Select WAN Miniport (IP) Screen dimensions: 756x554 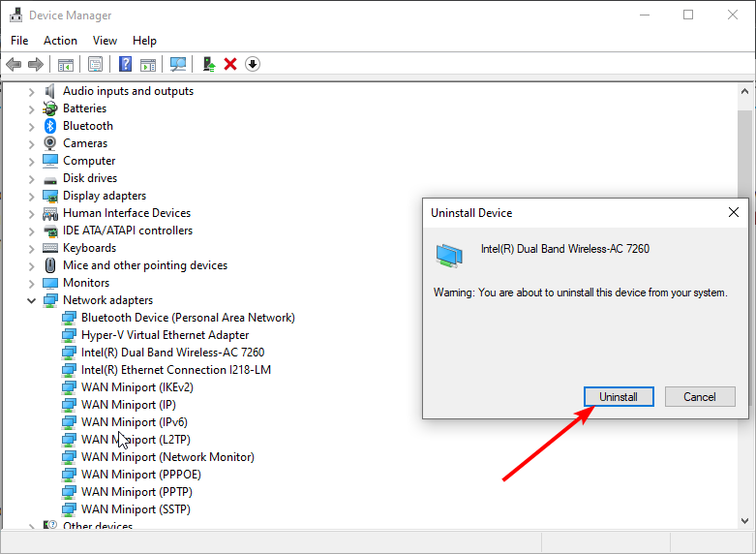pos(128,405)
